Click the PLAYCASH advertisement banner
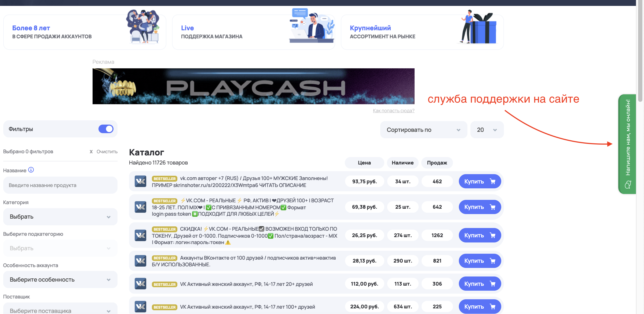Viewport: 644px width, 314px height. (253, 86)
